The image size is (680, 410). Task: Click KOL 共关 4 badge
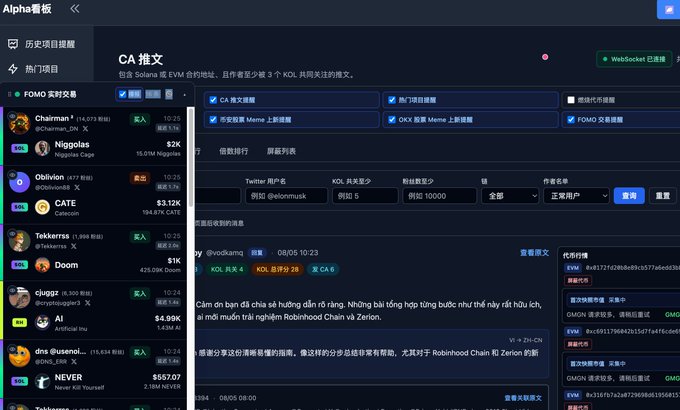coord(227,269)
